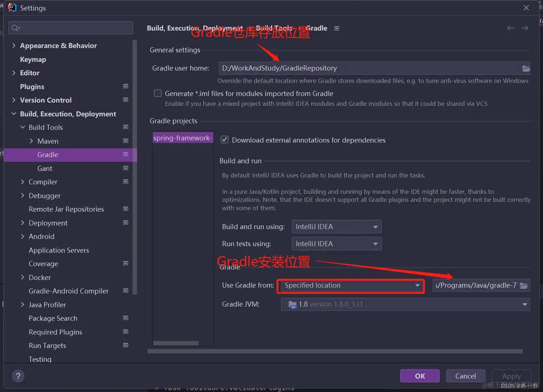
Task: Click the back navigation arrow
Action: click(510, 28)
